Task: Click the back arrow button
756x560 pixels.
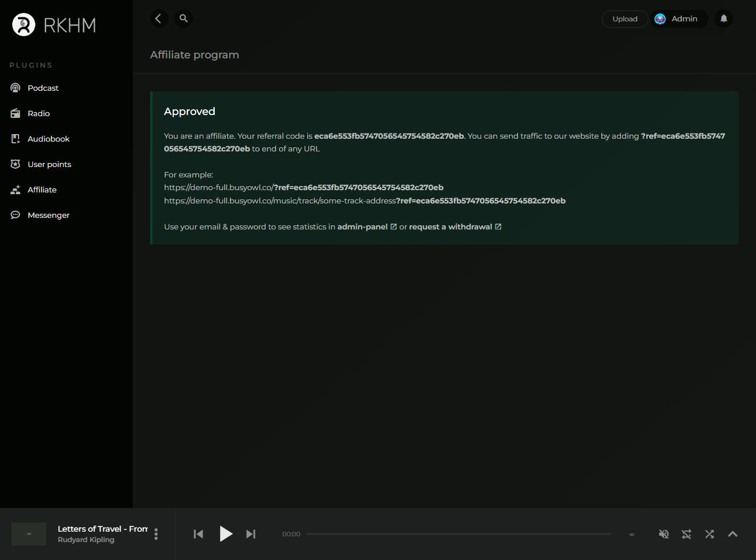Action: 159,18
